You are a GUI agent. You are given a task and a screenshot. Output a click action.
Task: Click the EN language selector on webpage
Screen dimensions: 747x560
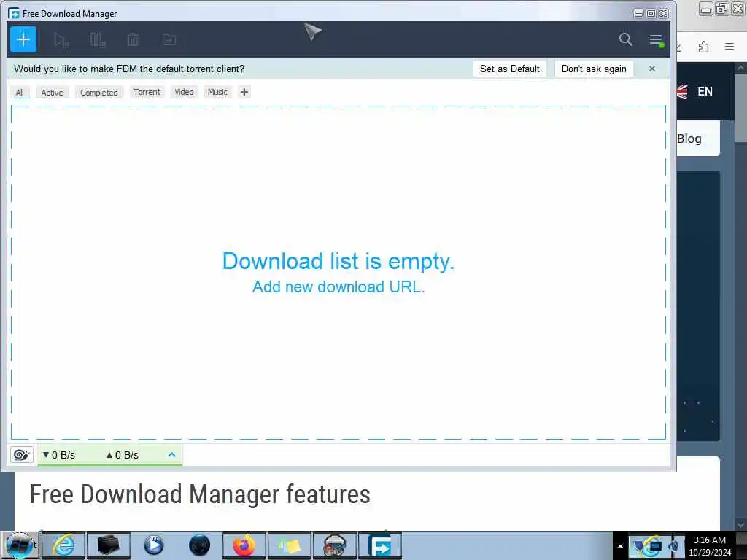[705, 91]
